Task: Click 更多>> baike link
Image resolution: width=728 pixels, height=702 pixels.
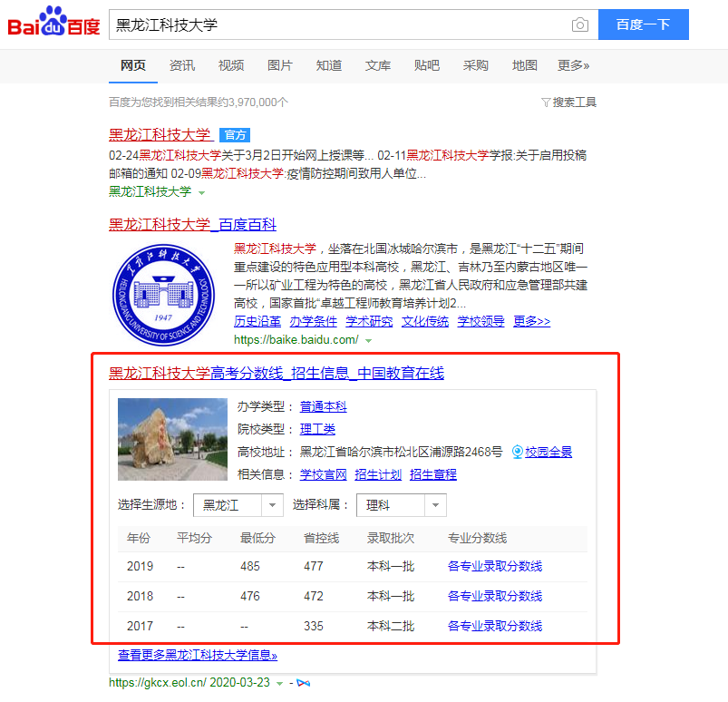Action: pyautogui.click(x=531, y=321)
